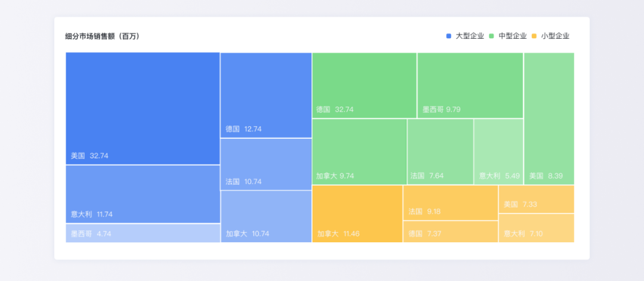Click the green 加拿大 9.74 block
644x281 pixels.
[359, 151]
